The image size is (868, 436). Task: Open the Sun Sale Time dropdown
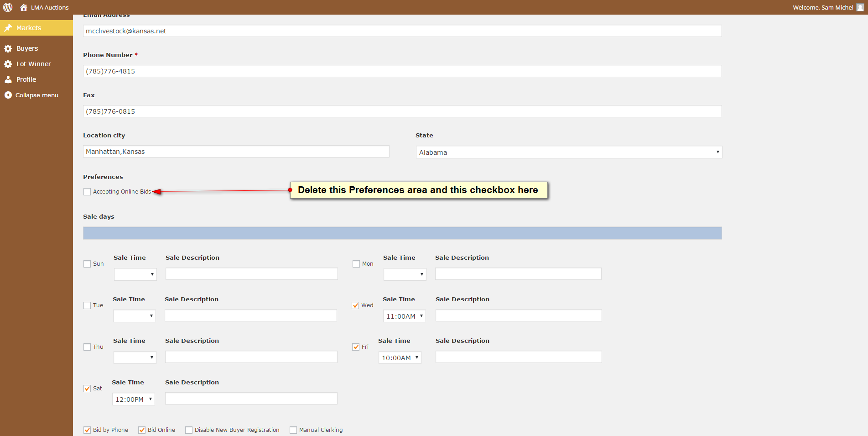tap(135, 274)
